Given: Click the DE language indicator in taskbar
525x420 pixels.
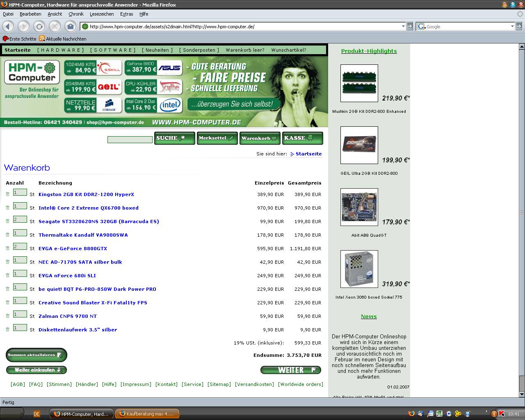Looking at the screenshot, I should click(x=37, y=414).
